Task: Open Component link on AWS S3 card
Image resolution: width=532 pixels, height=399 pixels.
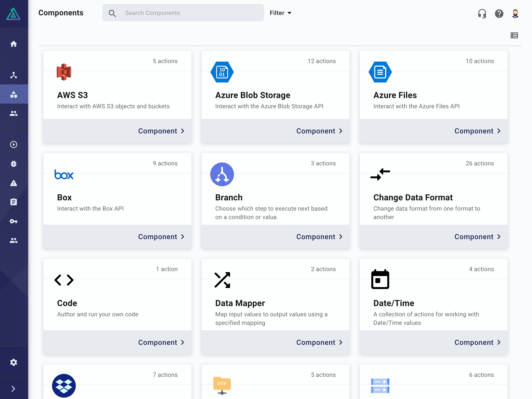Action: coord(161,131)
